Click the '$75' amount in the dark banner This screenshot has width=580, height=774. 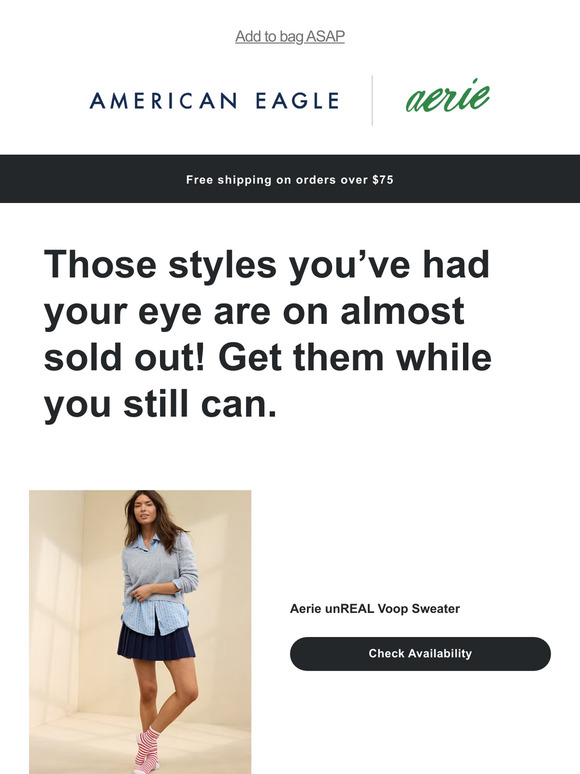[x=383, y=180]
